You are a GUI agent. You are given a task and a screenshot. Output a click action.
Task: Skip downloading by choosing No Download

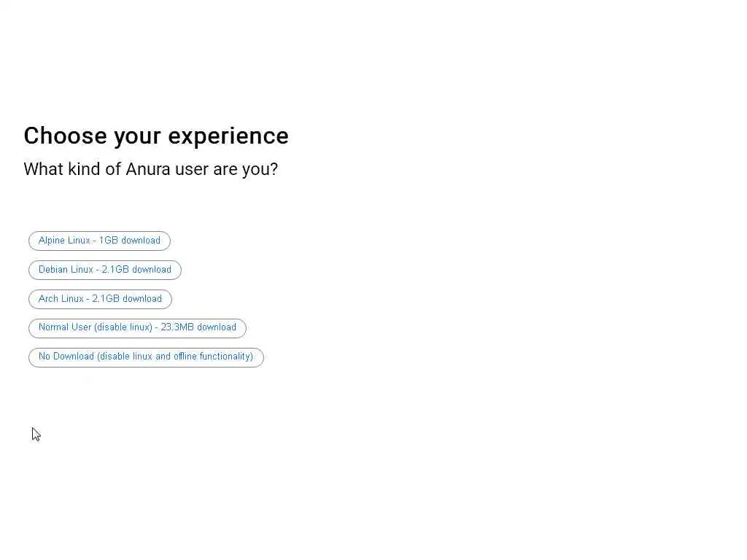[146, 357]
